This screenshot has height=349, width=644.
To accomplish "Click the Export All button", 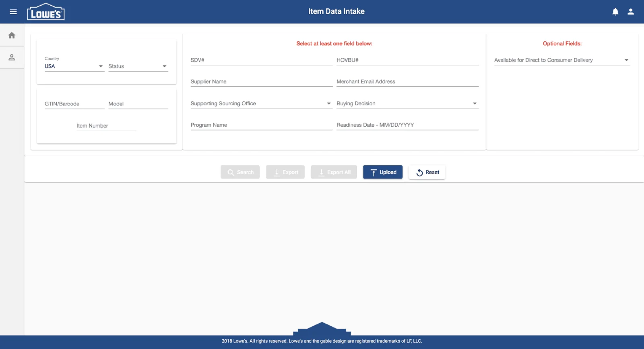I will click(x=334, y=172).
